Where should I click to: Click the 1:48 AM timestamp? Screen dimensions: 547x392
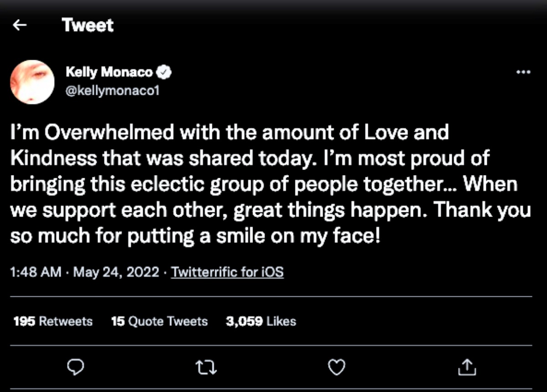[35, 273]
